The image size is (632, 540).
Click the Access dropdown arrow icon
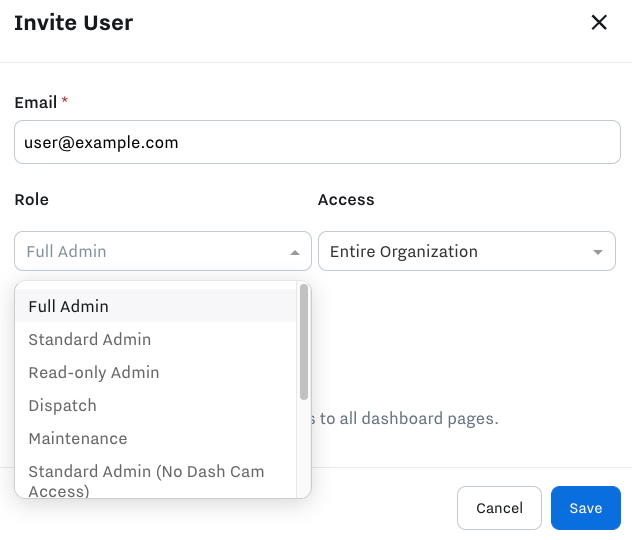tap(598, 253)
